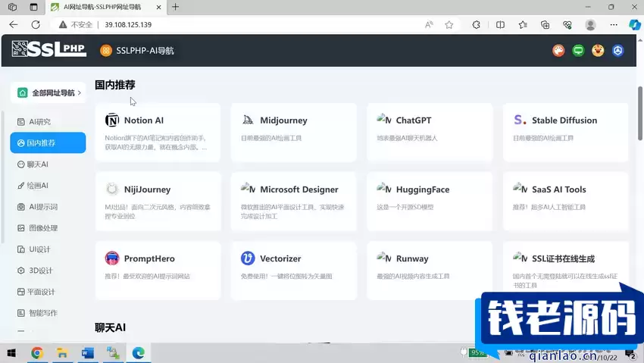Click the page vertical scrollbar thumb
The height and width of the screenshot is (363, 644).
640,114
